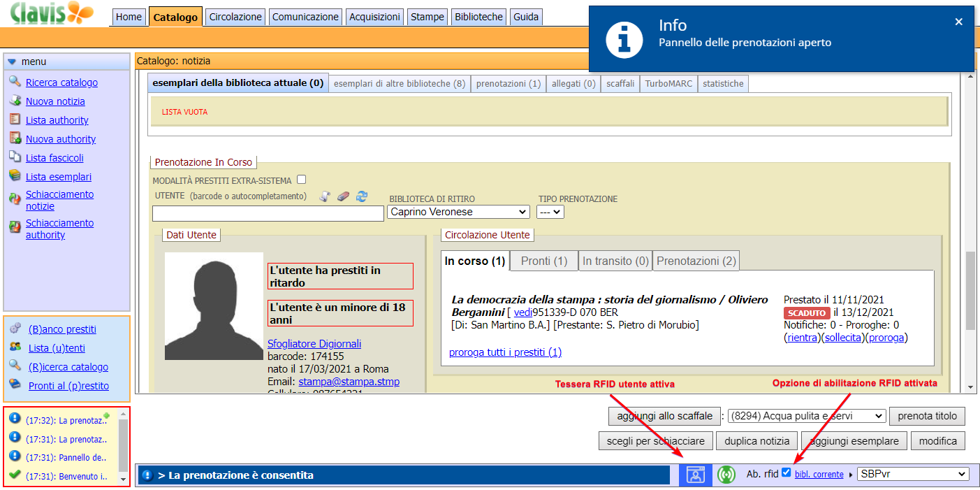Uncheck the Ab. rfid checkbox
980x490 pixels.
click(x=787, y=473)
